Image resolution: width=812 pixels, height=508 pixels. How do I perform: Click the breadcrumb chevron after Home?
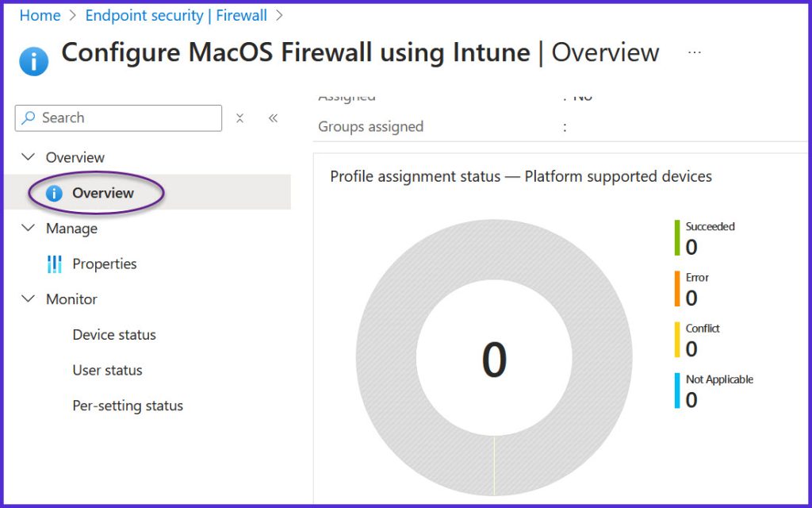tap(73, 16)
